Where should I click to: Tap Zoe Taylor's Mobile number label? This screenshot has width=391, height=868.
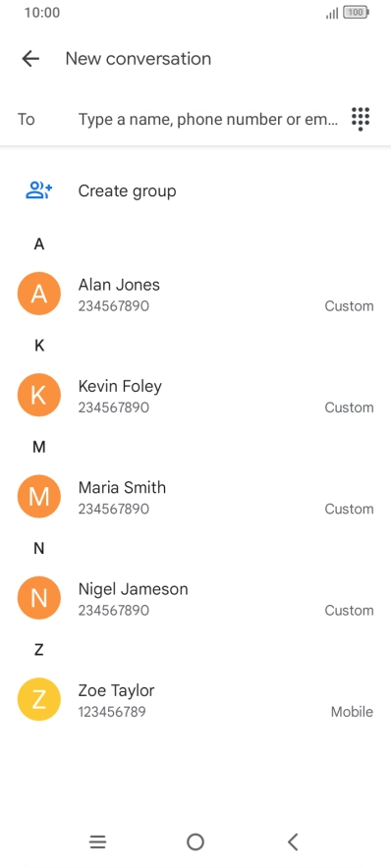point(352,712)
